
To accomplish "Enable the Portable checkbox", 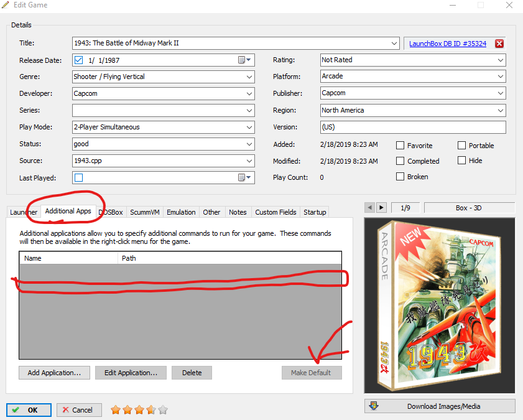I will pos(461,146).
